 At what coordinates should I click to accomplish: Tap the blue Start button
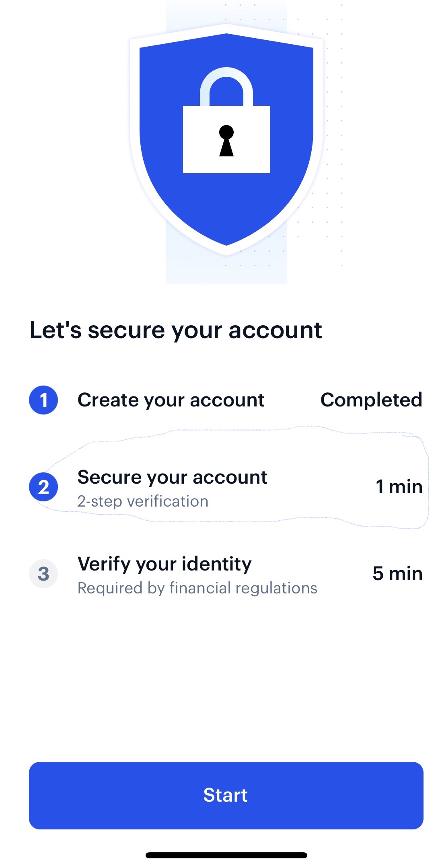226,795
